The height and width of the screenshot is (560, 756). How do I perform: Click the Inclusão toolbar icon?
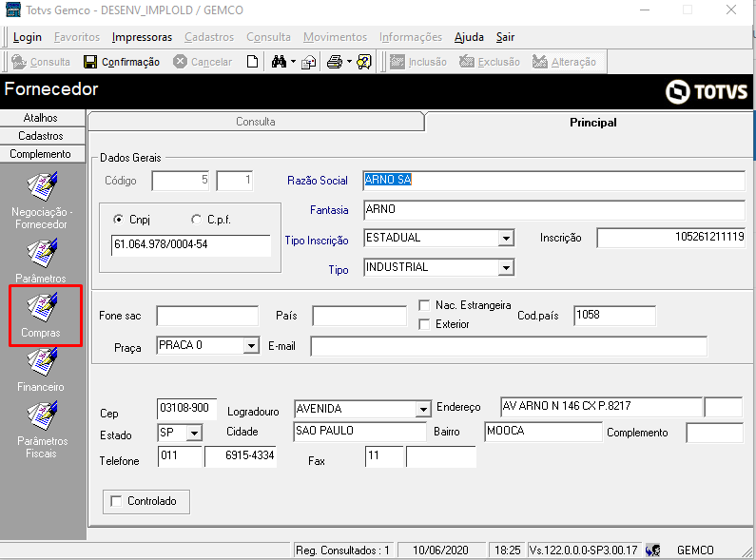click(397, 62)
